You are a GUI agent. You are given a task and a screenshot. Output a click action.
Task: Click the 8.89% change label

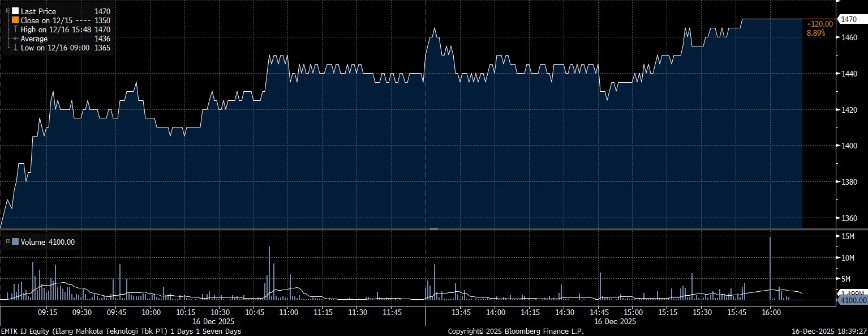tap(815, 33)
